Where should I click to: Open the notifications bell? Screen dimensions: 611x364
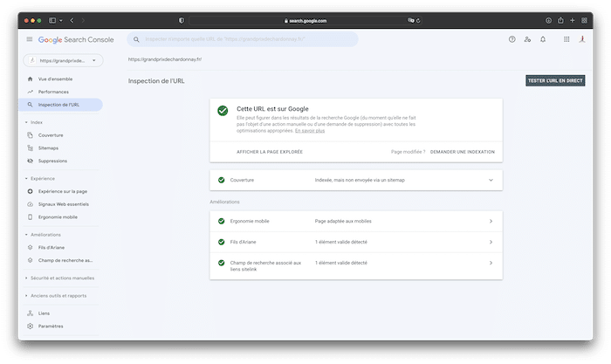[x=543, y=39]
